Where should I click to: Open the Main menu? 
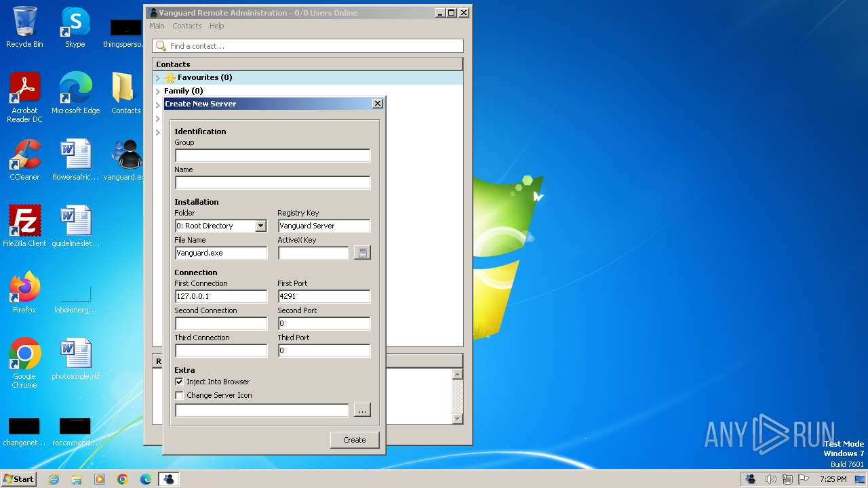(x=157, y=26)
